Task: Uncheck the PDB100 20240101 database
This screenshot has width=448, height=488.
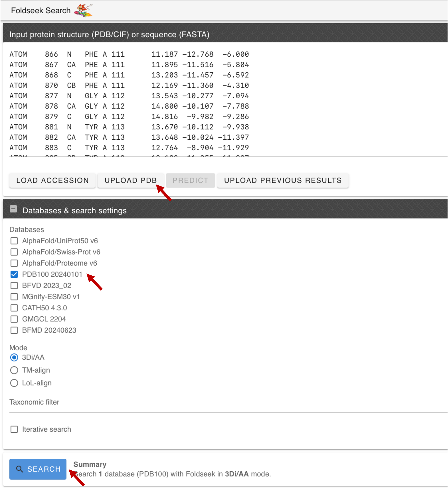Action: (x=14, y=274)
